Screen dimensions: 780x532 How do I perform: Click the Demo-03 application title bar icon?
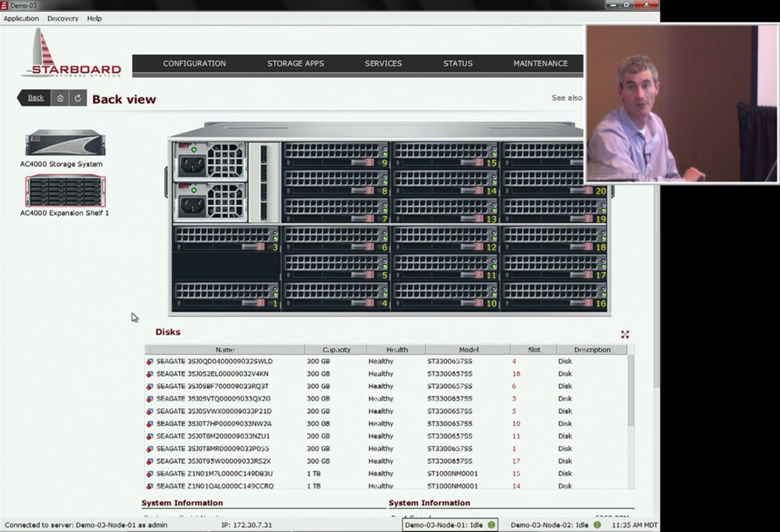[4, 6]
